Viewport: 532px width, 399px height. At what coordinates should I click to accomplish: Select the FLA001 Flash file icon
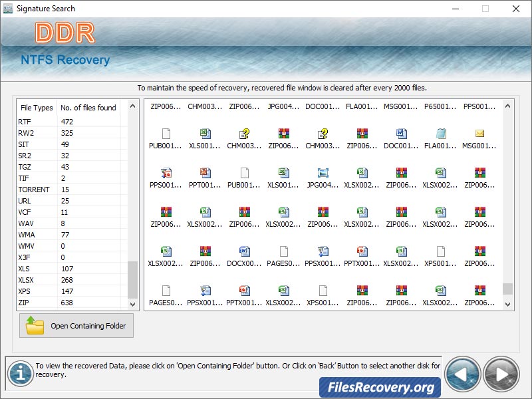(x=440, y=133)
